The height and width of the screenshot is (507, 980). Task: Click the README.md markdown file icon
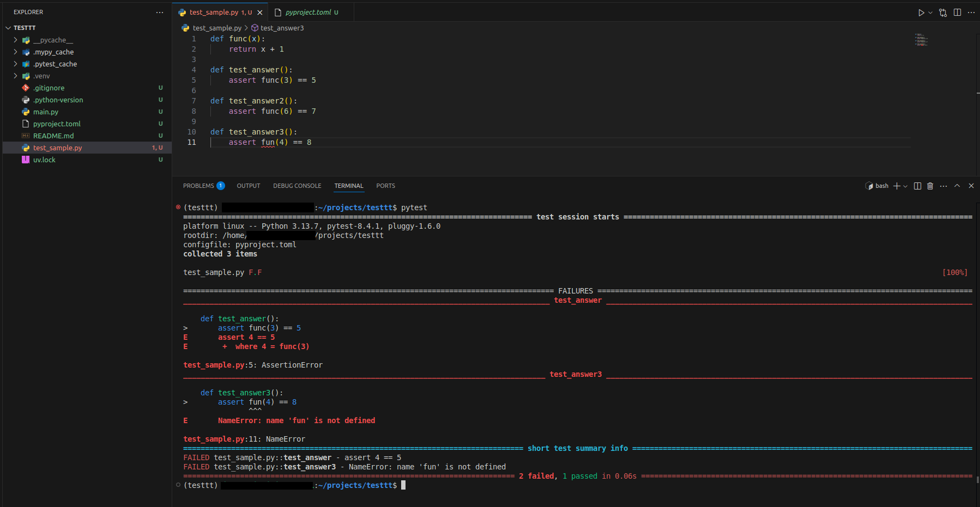click(26, 136)
